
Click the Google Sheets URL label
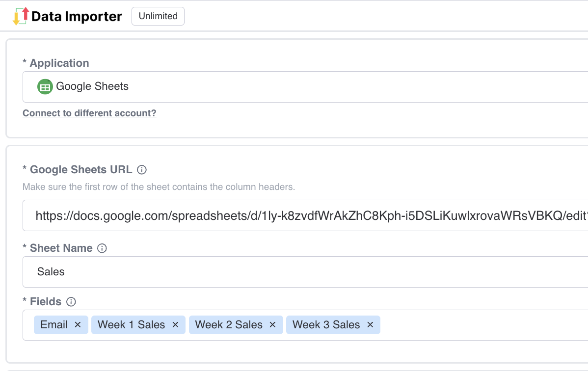(x=81, y=170)
